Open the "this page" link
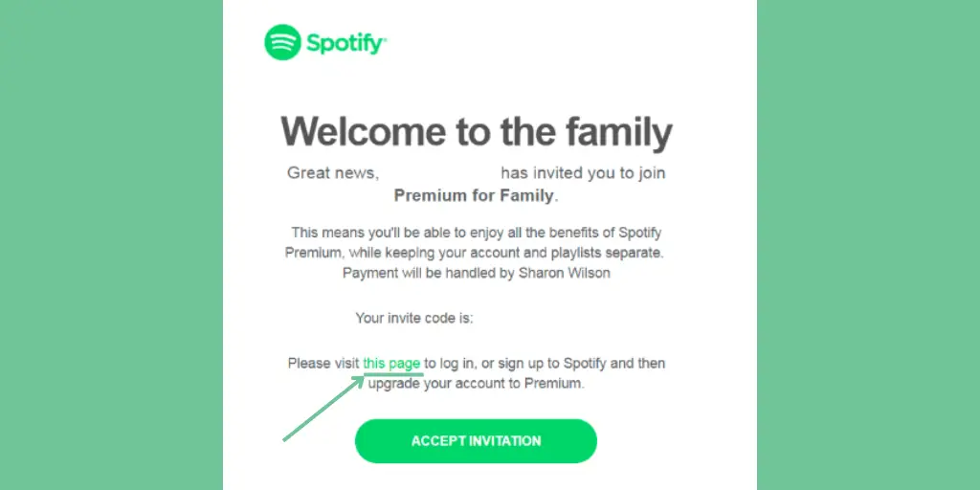The width and height of the screenshot is (980, 490). tap(391, 363)
